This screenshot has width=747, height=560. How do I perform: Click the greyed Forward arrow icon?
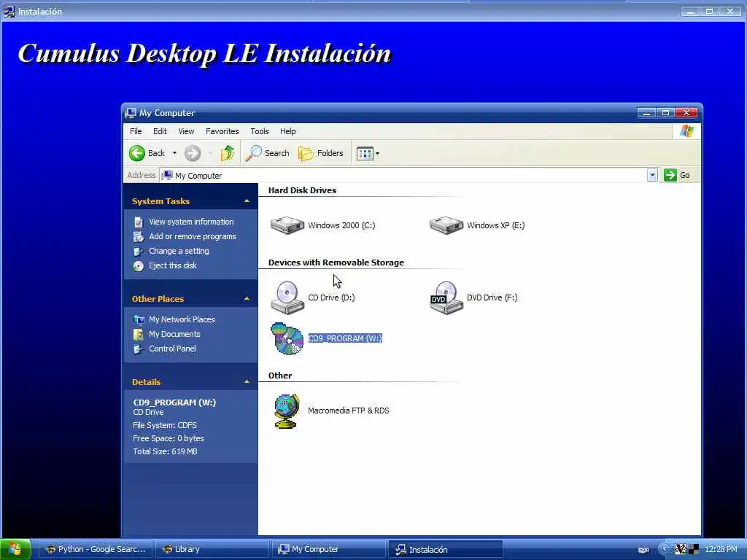(x=193, y=153)
